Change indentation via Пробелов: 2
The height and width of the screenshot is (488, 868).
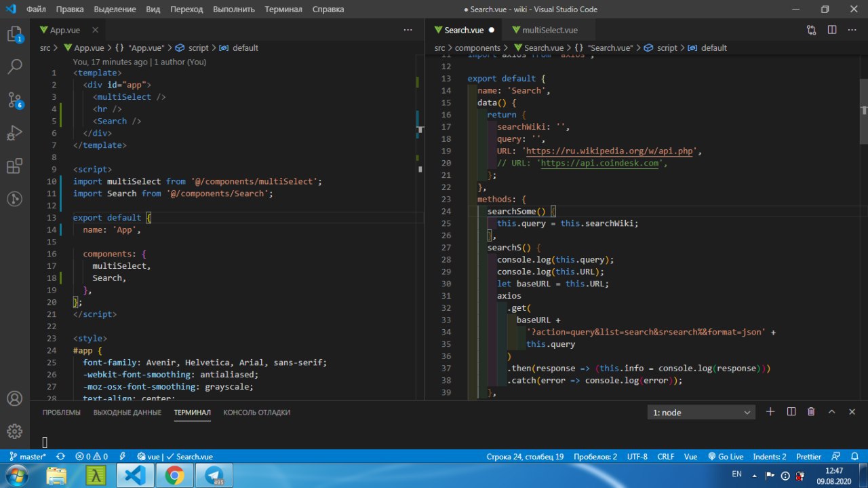click(595, 457)
